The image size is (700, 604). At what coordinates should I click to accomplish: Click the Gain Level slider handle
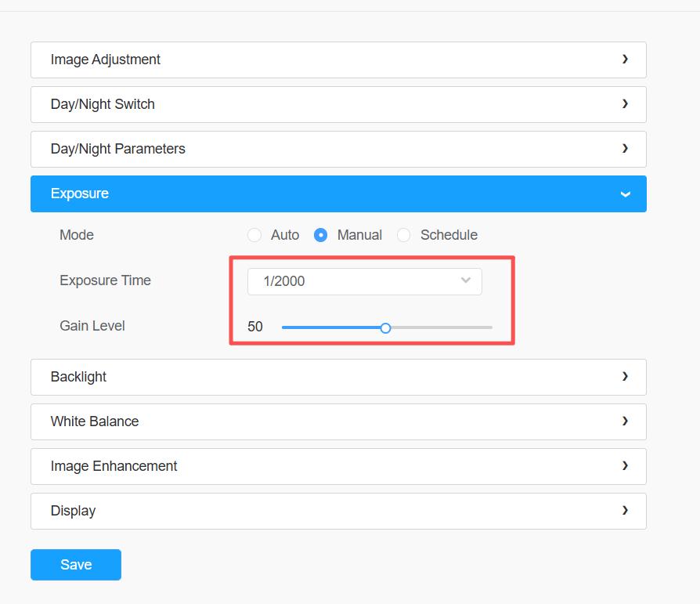(386, 328)
